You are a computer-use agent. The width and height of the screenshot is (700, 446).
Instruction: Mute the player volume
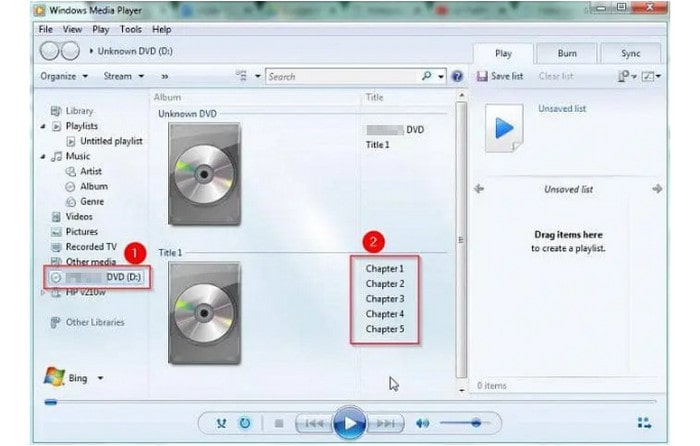coord(422,423)
